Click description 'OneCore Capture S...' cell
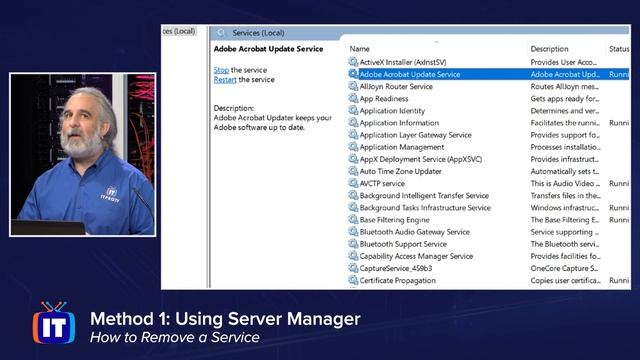The width and height of the screenshot is (640, 360). point(564,268)
